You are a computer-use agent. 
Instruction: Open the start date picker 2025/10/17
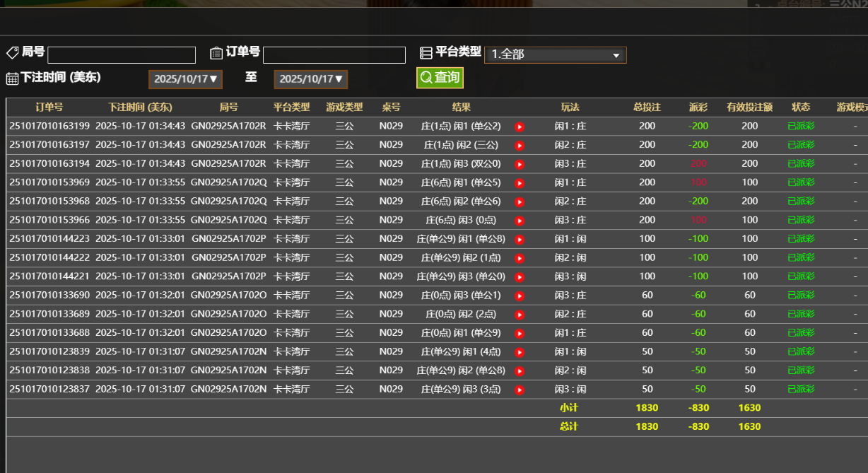185,79
